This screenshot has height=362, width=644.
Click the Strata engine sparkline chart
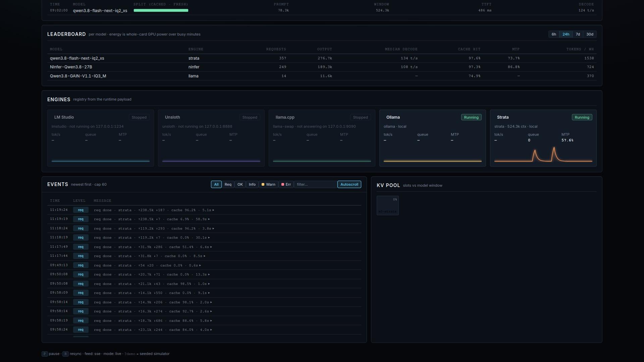(543, 154)
